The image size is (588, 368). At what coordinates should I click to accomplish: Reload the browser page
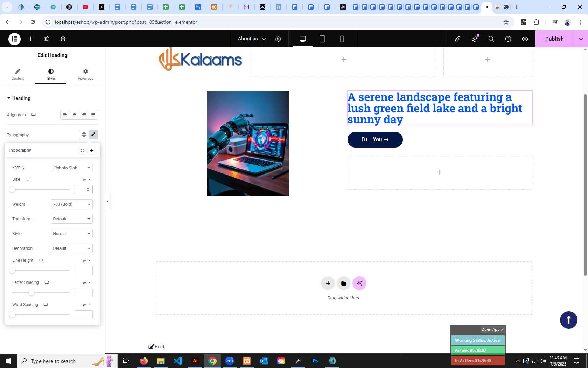(x=33, y=22)
